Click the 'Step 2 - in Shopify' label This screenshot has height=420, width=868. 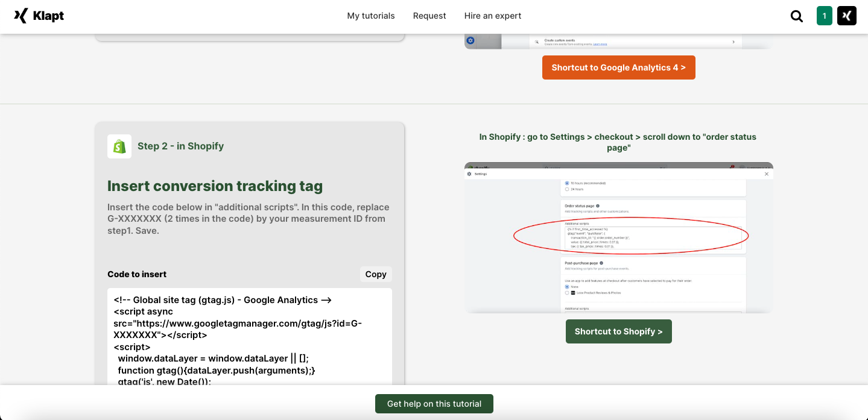180,146
